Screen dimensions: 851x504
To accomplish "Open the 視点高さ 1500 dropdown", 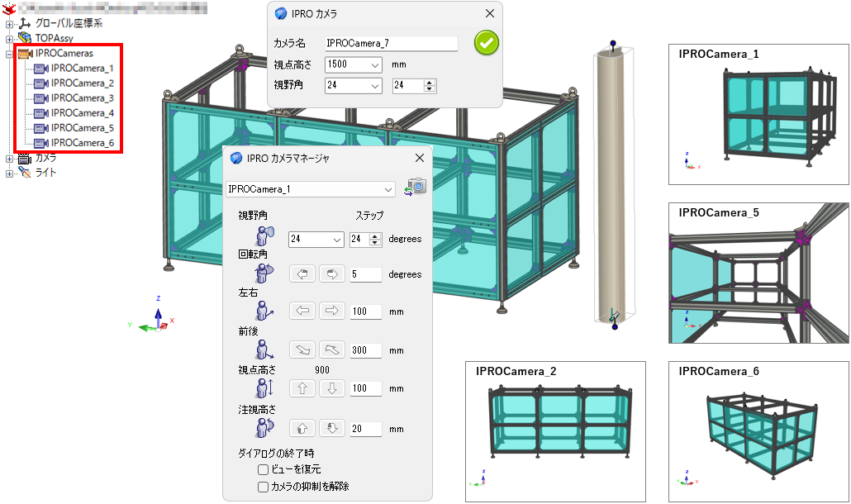I will click(x=375, y=64).
